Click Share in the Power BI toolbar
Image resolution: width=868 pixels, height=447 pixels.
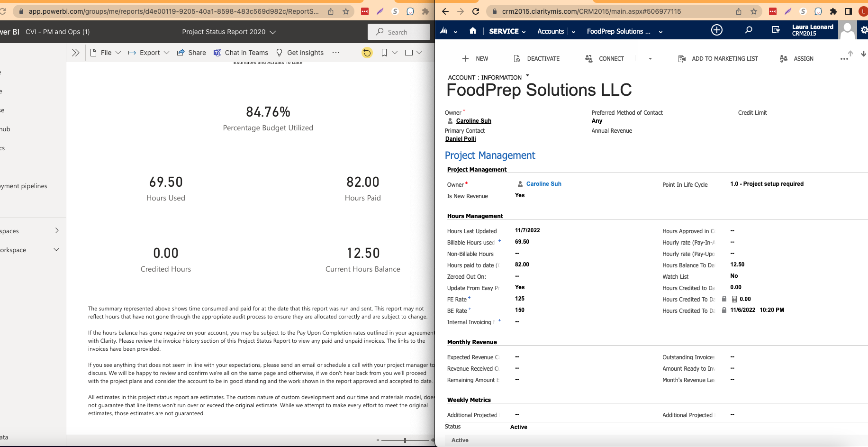(x=191, y=53)
